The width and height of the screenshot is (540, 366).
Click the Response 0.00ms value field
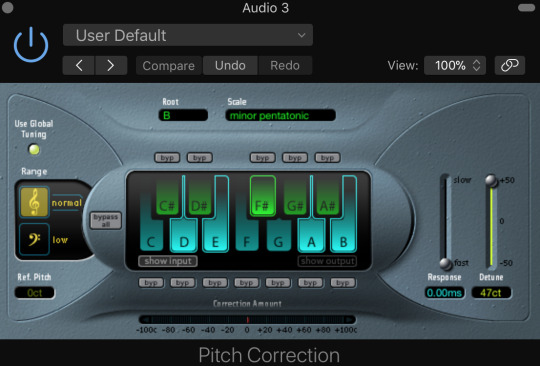[444, 293]
